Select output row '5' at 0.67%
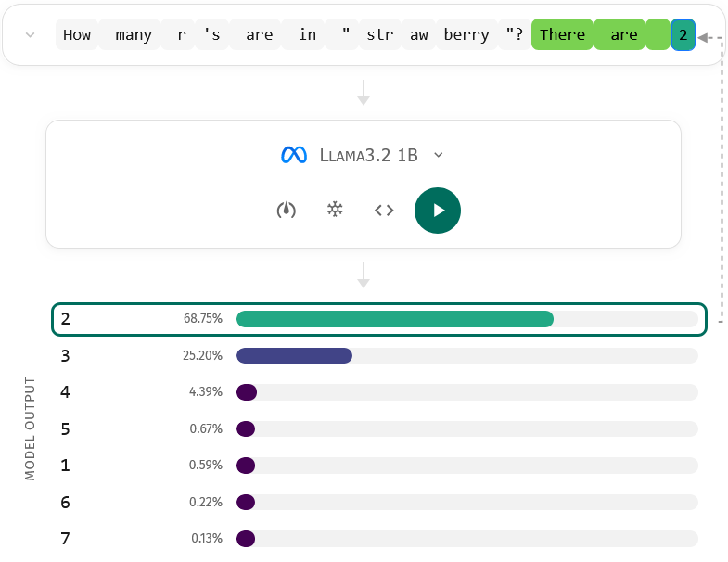728x562 pixels. coord(378,428)
